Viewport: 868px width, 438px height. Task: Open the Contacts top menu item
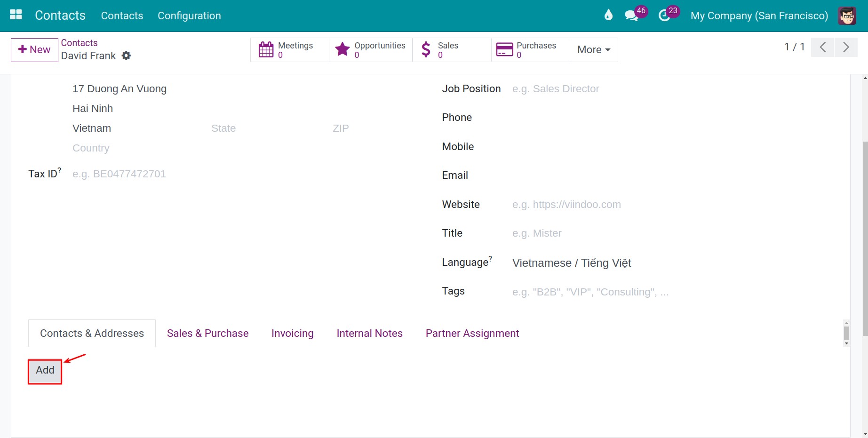coord(122,16)
